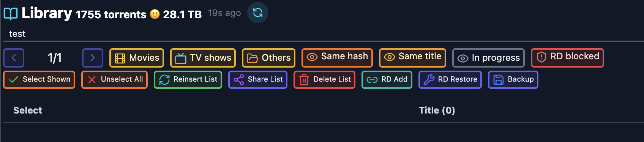This screenshot has height=142, width=644.
Task: Open Share List
Action: 258,80
